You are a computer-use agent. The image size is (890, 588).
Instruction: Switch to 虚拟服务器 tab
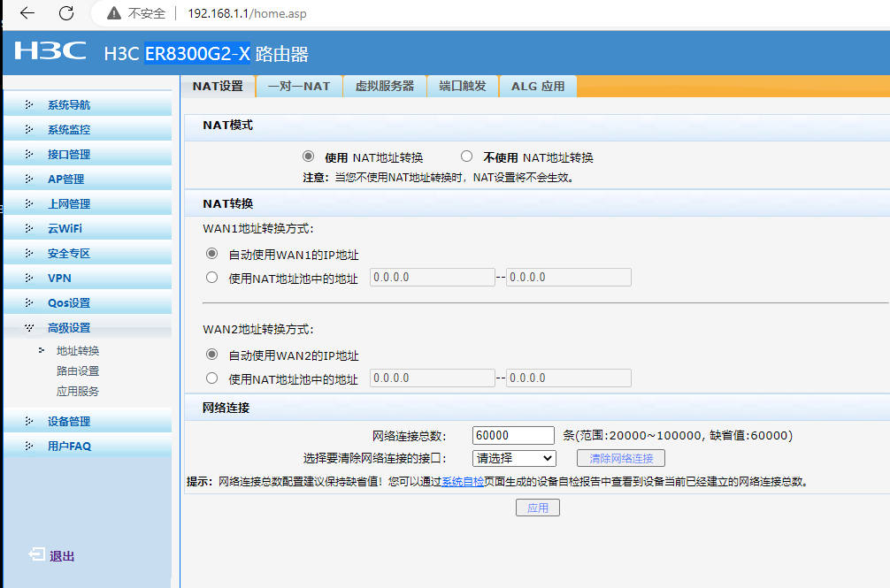[x=385, y=86]
